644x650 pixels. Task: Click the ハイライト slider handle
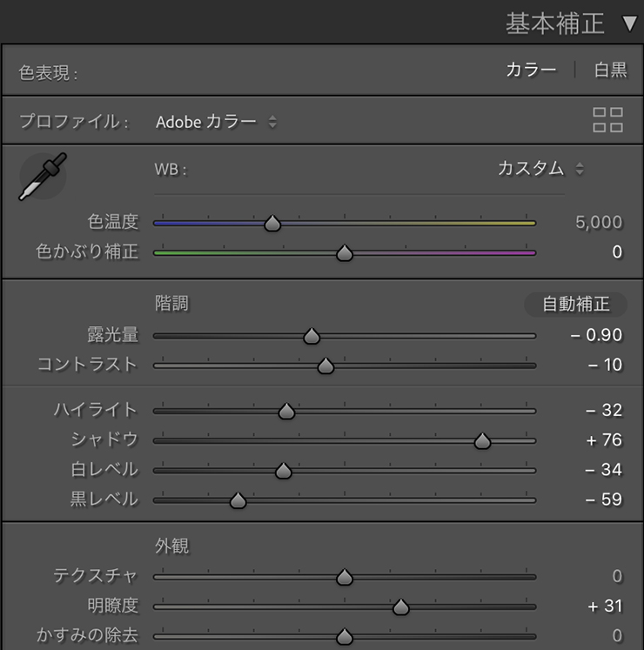[286, 412]
